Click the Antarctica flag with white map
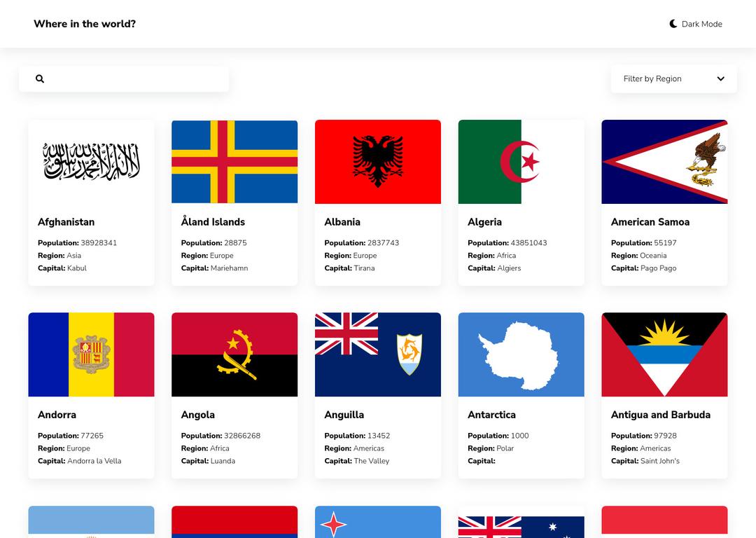Viewport: 756px width, 538px height. tap(521, 354)
